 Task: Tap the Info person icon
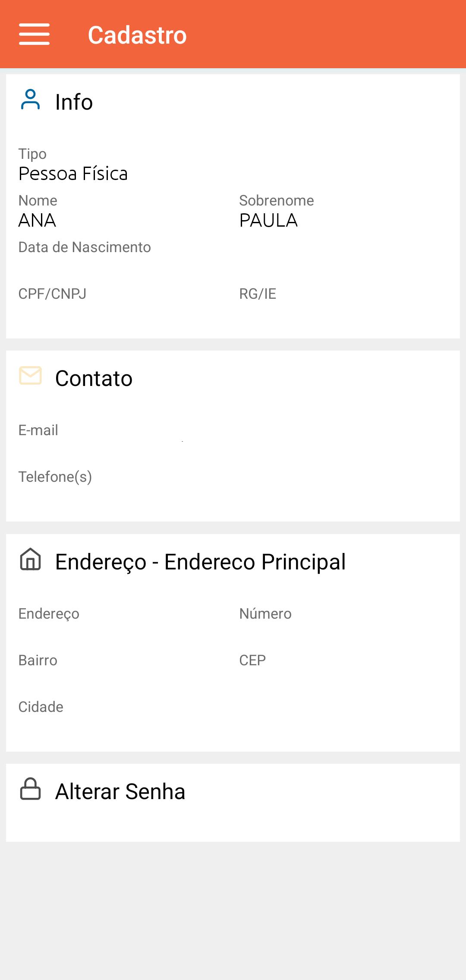click(30, 100)
